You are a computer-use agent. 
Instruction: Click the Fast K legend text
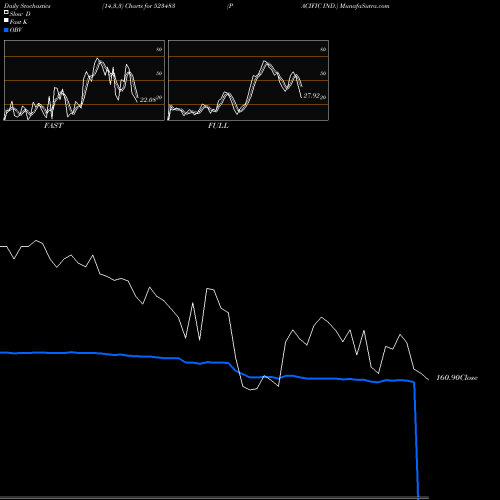coord(19,22)
